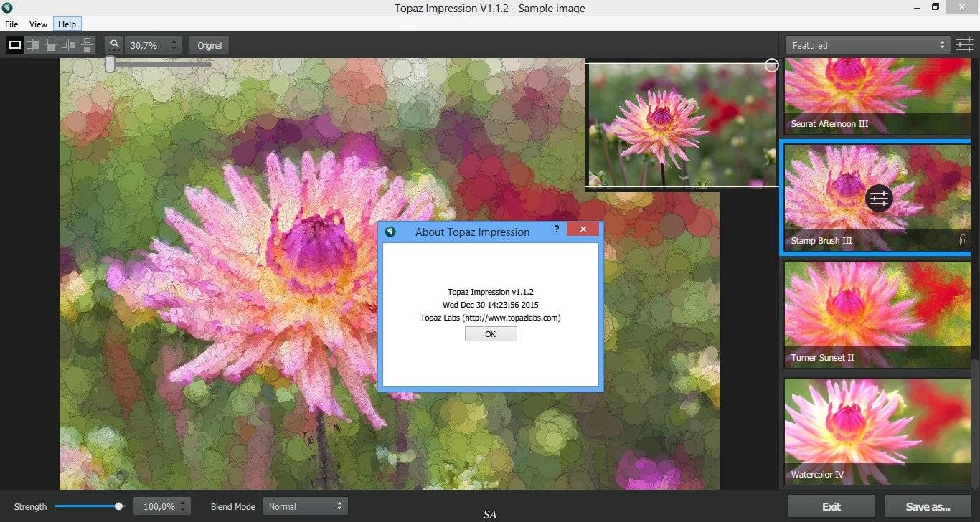
Task: Click the 'Blend Mode' label
Action: tap(233, 506)
